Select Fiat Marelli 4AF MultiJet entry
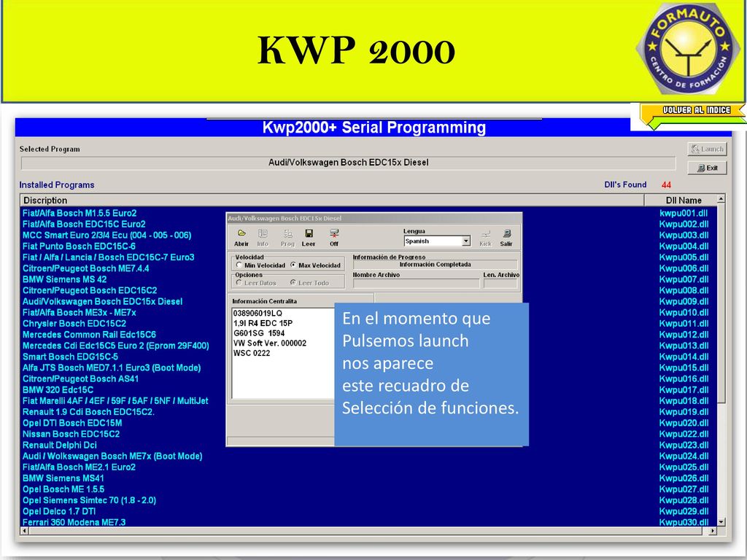The image size is (747, 560). (x=115, y=400)
